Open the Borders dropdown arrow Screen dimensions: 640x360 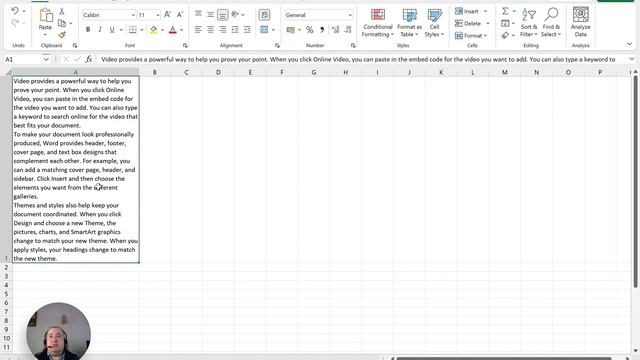[x=142, y=30]
